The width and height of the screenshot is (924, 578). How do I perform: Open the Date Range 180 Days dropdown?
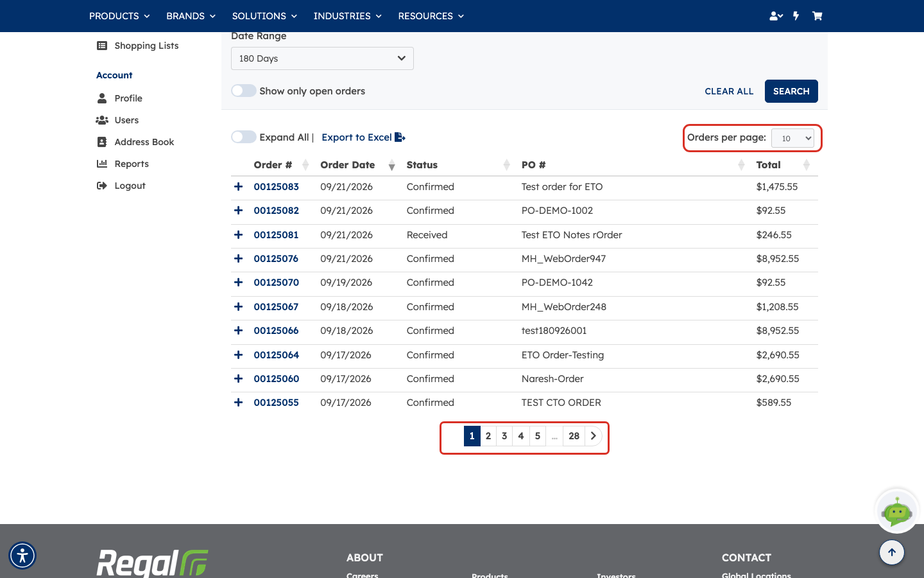click(x=322, y=58)
